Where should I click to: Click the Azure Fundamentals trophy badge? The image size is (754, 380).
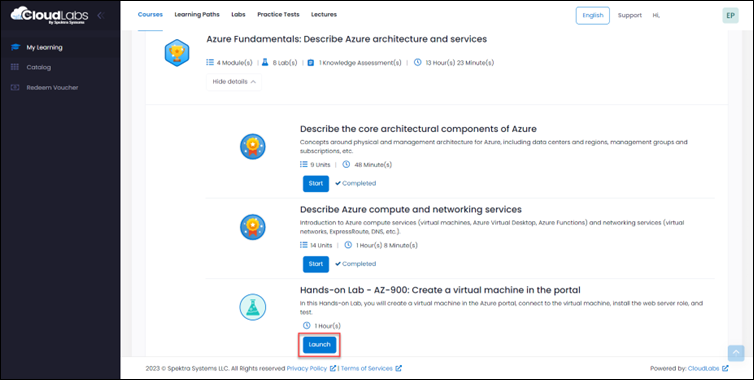(177, 53)
